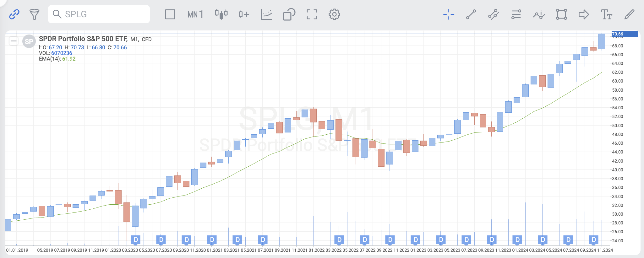Open the indicators chart icon
644x258 pixels.
tap(266, 14)
